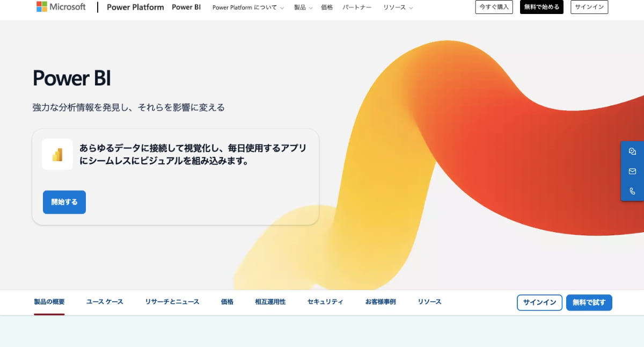Viewport: 644px width, 347px height.
Task: Click the Power BI chart icon in the card
Action: [57, 153]
